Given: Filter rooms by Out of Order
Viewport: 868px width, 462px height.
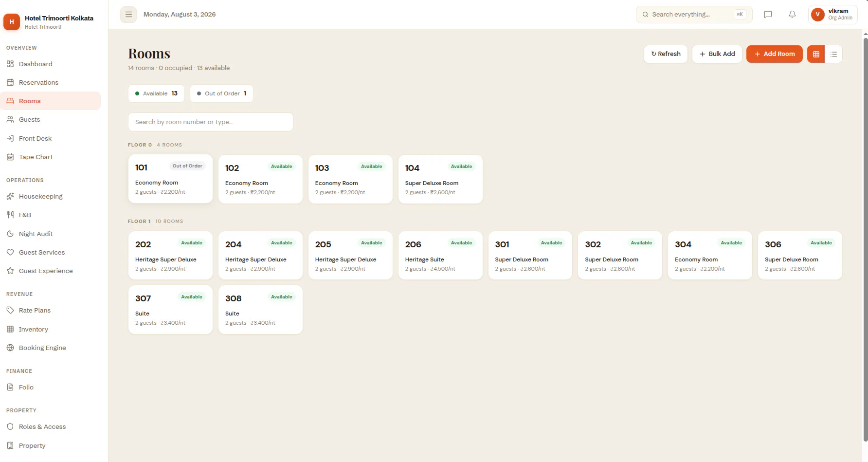Looking at the screenshot, I should pyautogui.click(x=221, y=93).
